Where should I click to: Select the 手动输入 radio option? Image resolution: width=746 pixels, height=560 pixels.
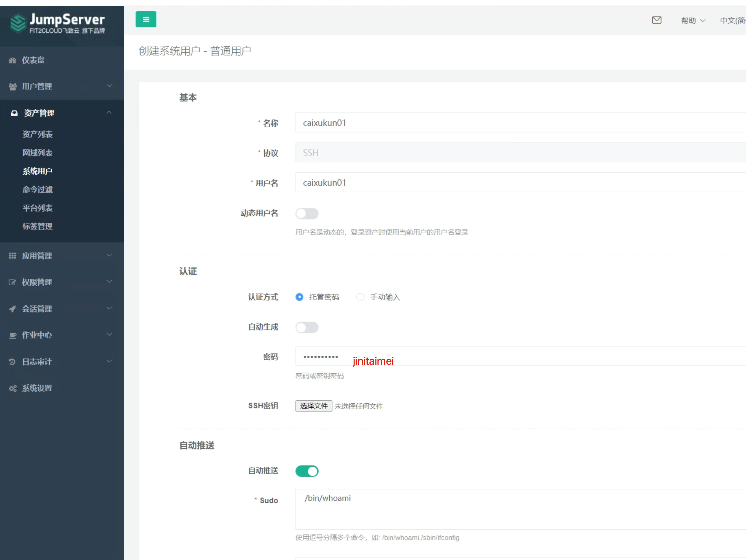click(360, 297)
